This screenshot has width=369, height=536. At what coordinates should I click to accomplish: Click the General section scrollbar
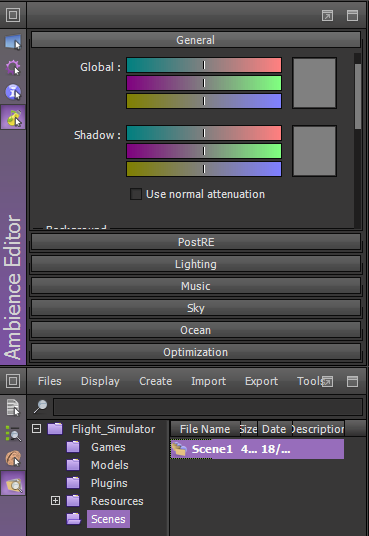[358, 97]
